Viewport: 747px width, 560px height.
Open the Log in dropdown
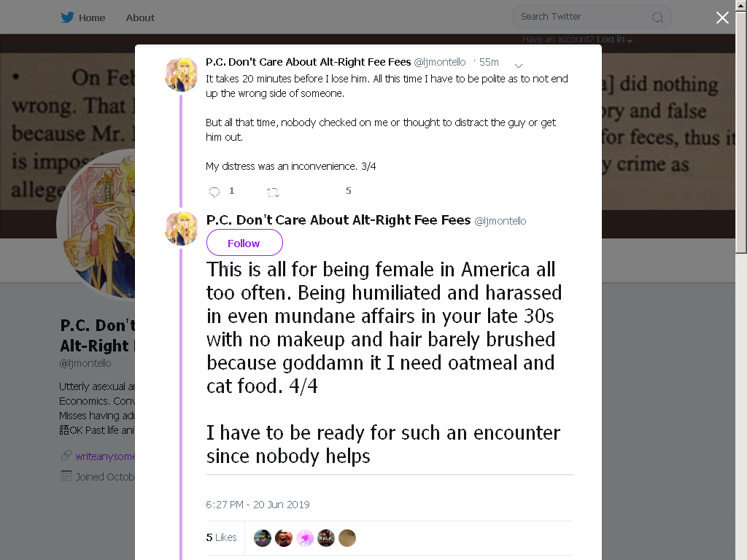point(614,39)
